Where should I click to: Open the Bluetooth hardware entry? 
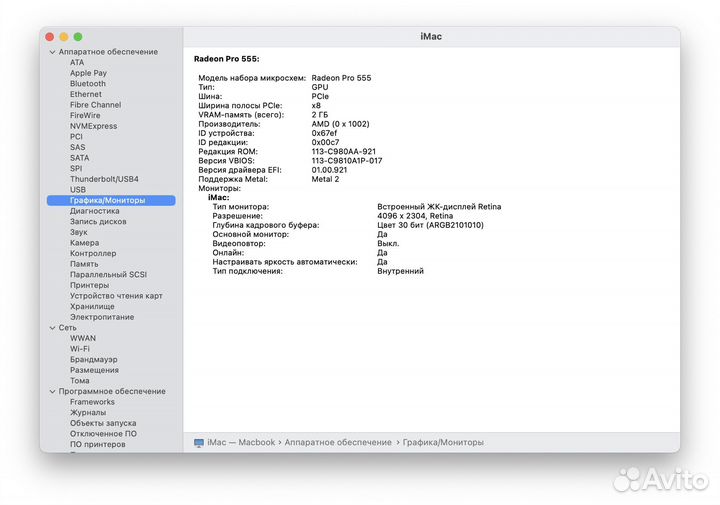88,84
